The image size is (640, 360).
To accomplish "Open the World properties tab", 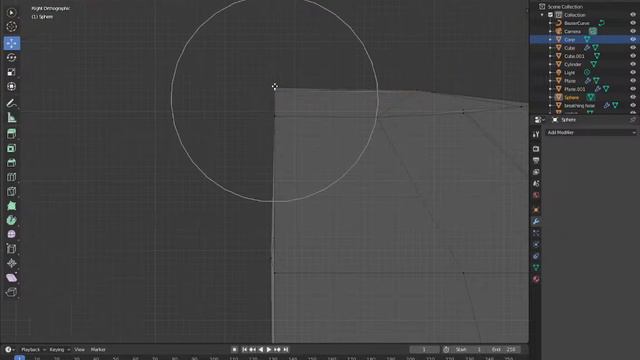I will coord(536,195).
